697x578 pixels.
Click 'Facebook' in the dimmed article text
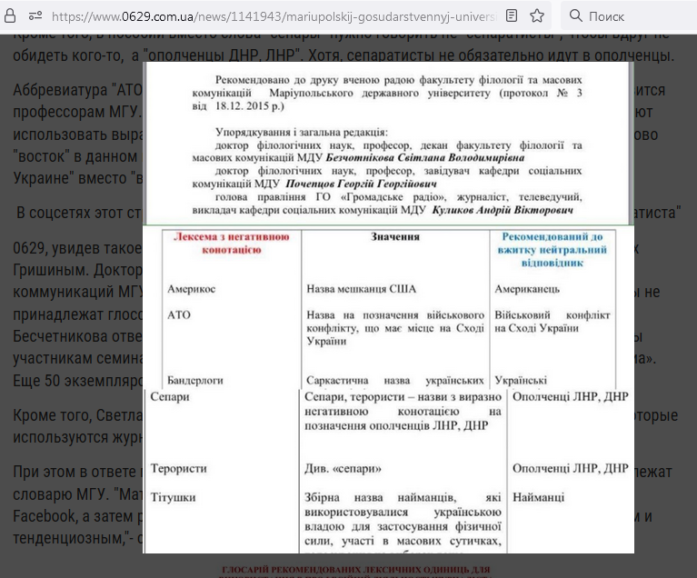[48, 518]
